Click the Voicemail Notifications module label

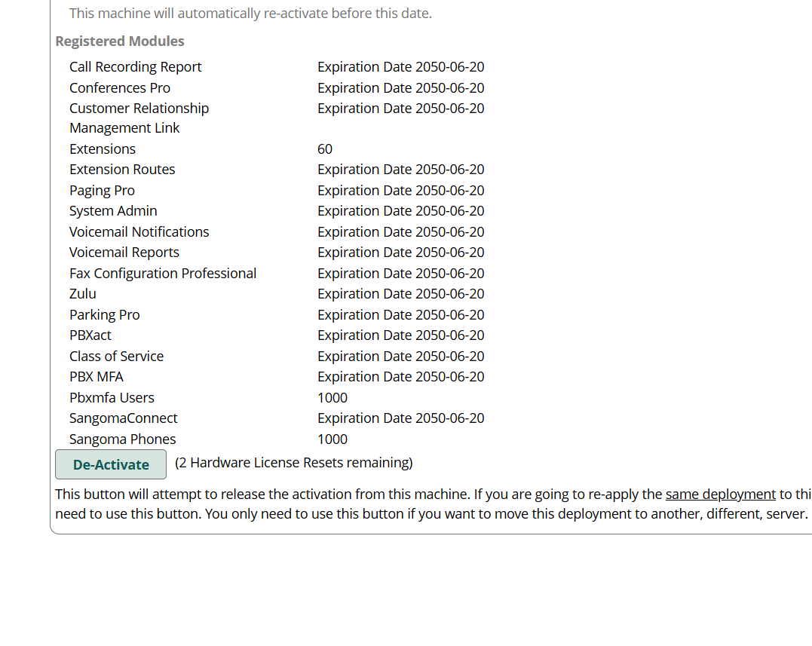pyautogui.click(x=139, y=232)
